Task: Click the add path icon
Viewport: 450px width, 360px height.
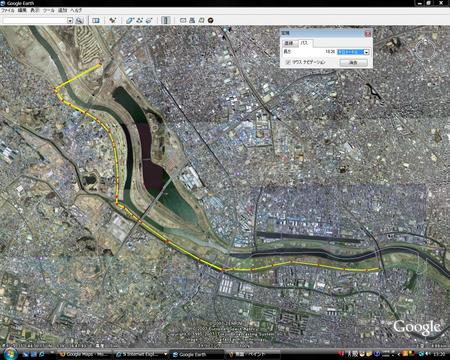Action: [140, 20]
